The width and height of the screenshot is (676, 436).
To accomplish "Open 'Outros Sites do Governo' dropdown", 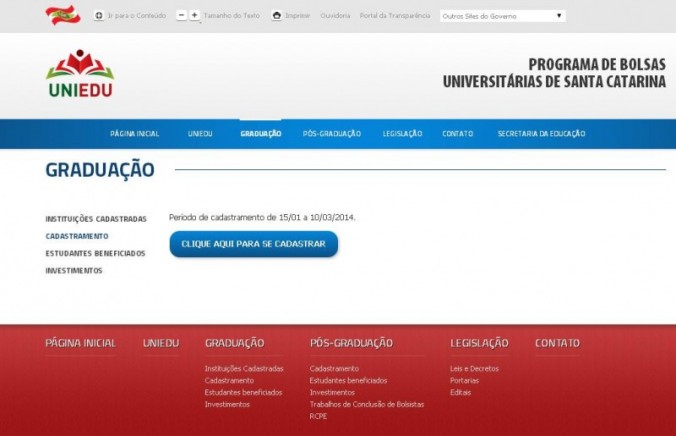I will tap(503, 16).
